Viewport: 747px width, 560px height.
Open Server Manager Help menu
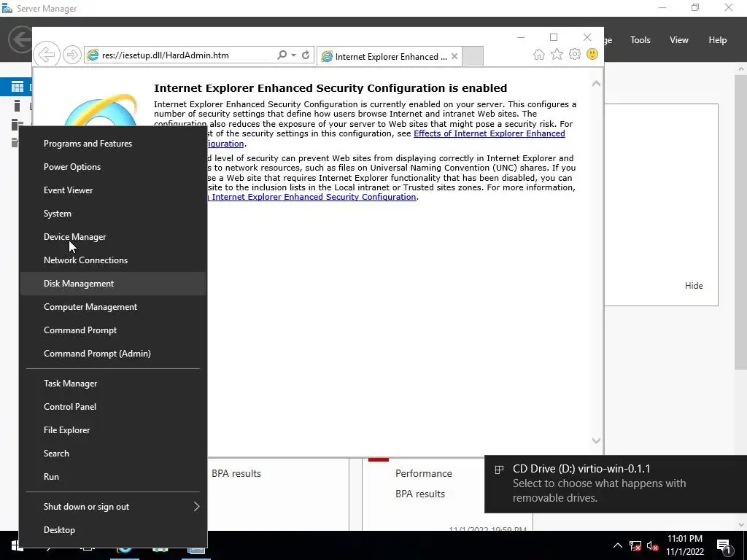point(718,40)
